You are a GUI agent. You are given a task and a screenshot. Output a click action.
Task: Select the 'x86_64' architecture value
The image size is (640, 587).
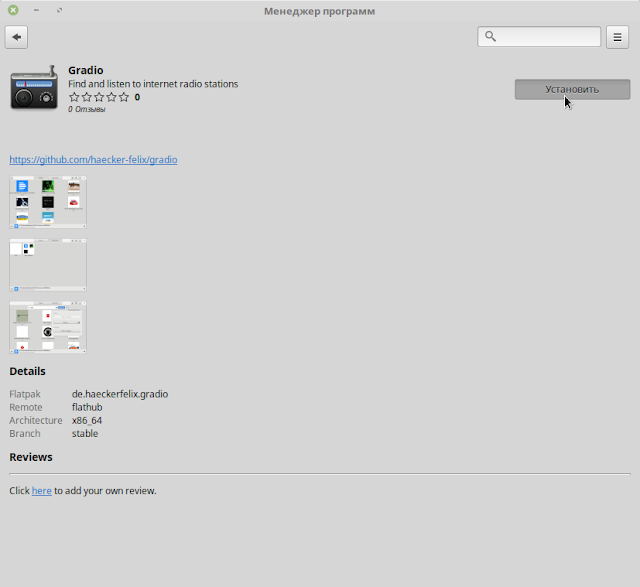pyautogui.click(x=87, y=420)
